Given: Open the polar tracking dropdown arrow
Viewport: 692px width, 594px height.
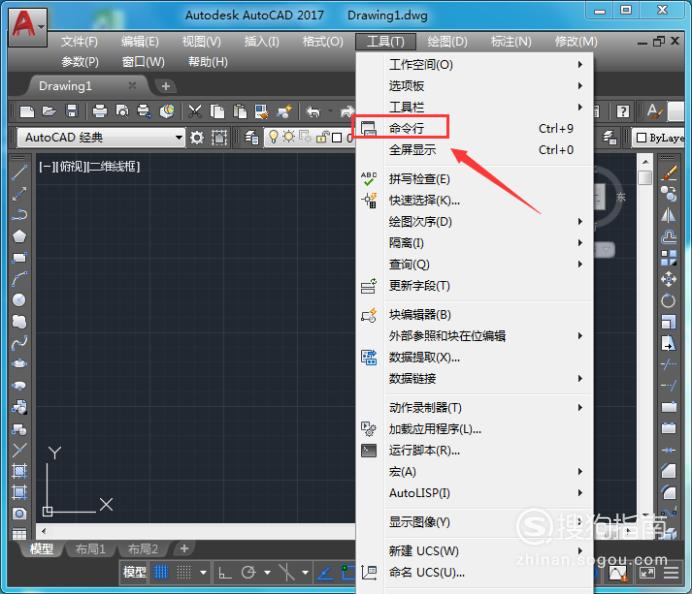Looking at the screenshot, I should click(x=267, y=573).
